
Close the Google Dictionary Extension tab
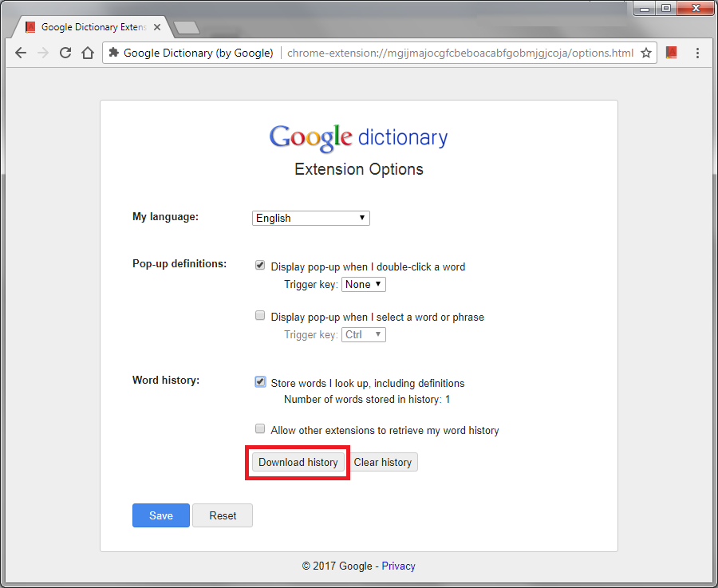[157, 27]
